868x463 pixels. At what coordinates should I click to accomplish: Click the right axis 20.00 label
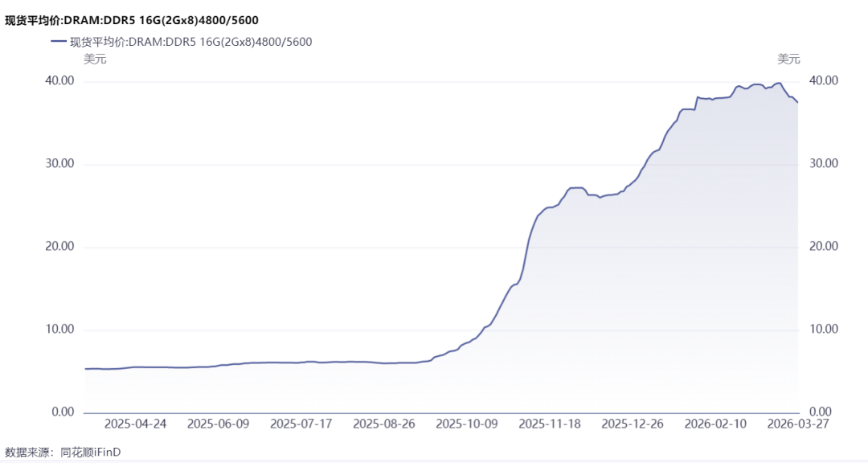click(x=824, y=247)
